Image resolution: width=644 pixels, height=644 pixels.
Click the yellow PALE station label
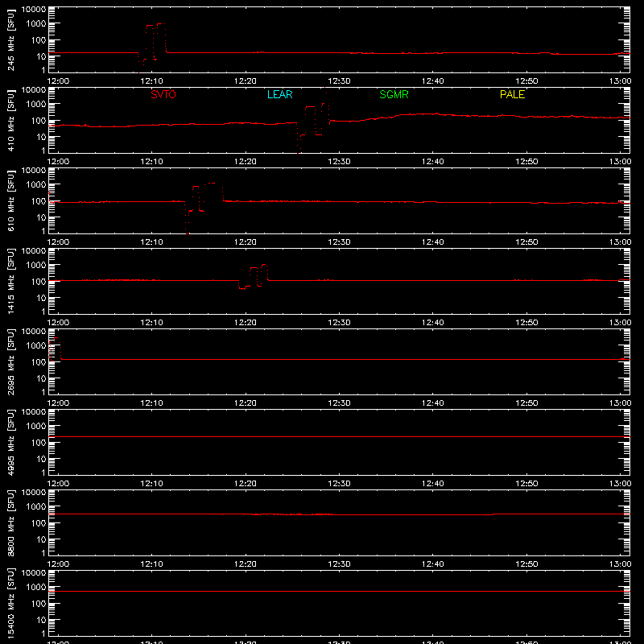click(512, 94)
